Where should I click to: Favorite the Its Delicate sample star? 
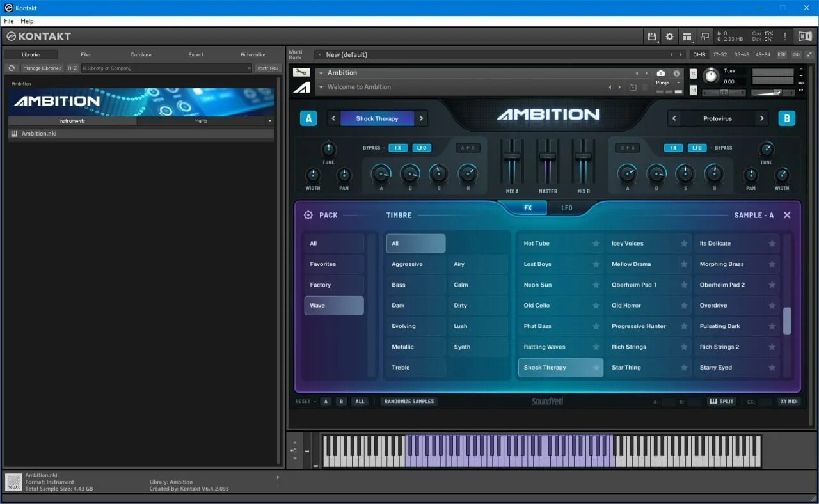[772, 244]
